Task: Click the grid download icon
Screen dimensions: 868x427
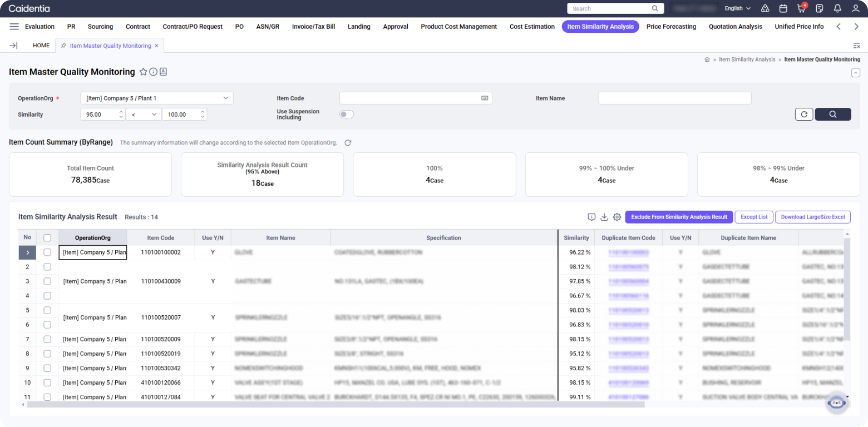Action: click(604, 217)
